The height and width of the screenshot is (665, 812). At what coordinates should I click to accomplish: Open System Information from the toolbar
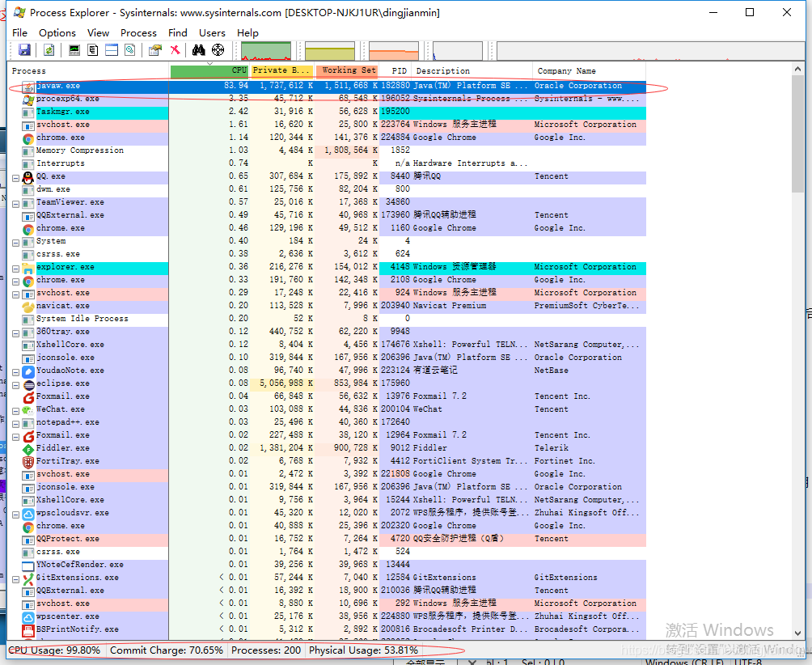tap(74, 50)
